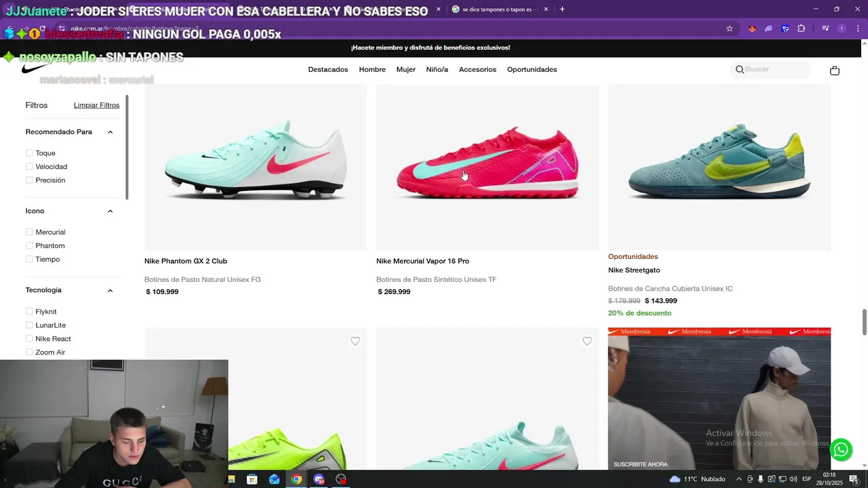Click the Limpiar Filtros link
Image resolution: width=868 pixels, height=488 pixels.
(x=96, y=105)
